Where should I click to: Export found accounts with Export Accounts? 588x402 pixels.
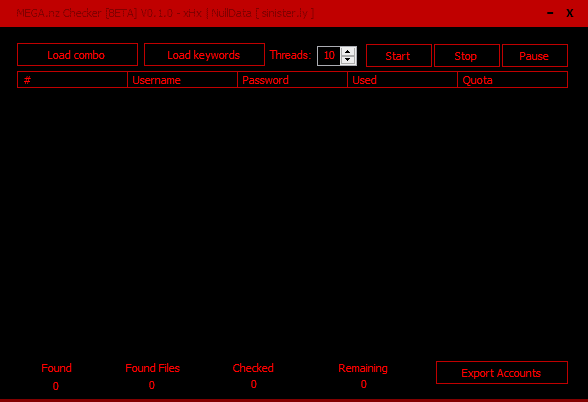click(502, 373)
